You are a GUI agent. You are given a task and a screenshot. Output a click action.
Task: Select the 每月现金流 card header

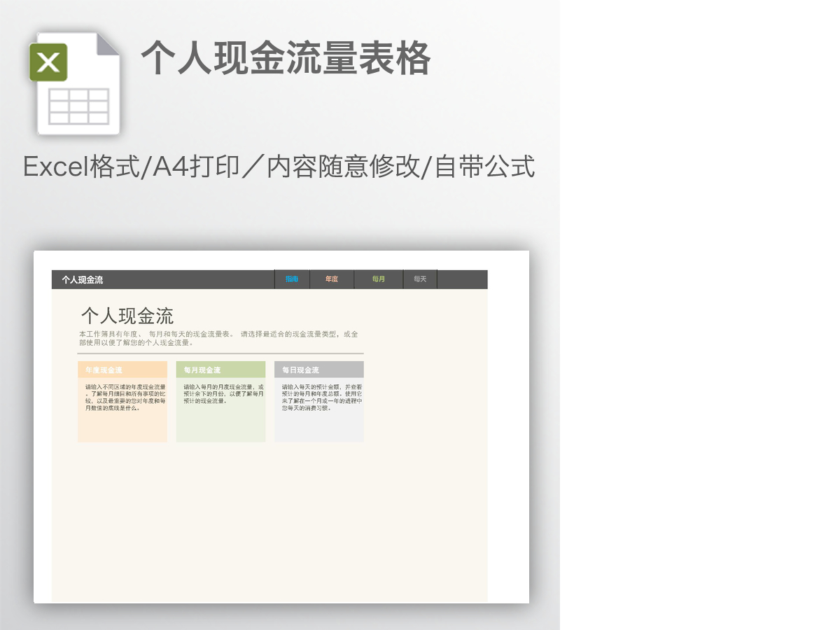click(220, 370)
